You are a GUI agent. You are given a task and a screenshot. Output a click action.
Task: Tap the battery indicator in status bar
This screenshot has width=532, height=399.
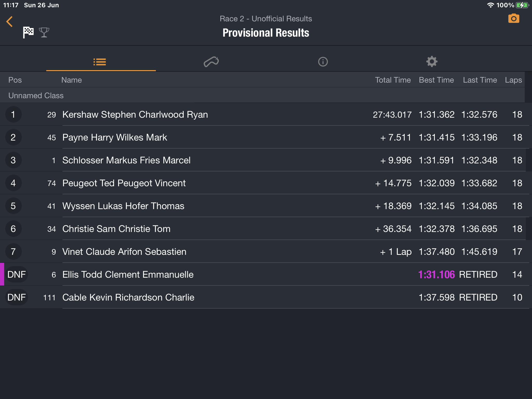click(522, 5)
